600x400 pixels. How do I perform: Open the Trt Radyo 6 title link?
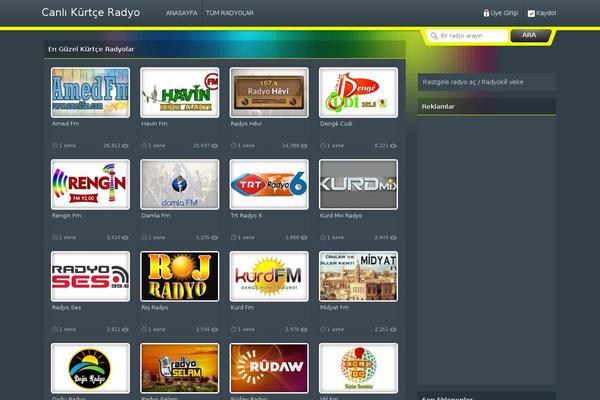coord(246,216)
